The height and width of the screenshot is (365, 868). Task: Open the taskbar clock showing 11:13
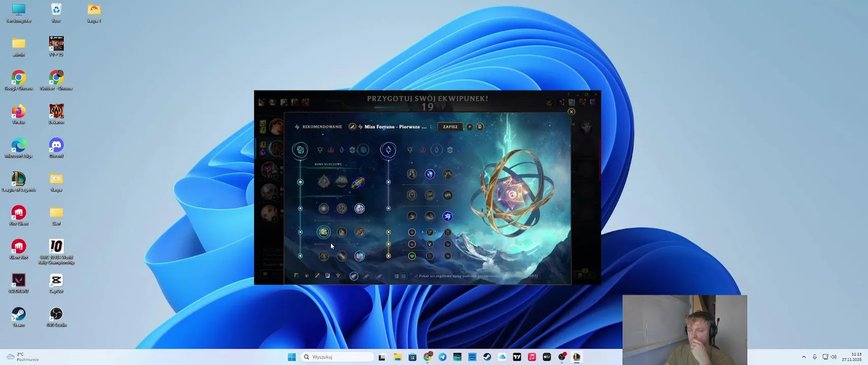pyautogui.click(x=852, y=357)
